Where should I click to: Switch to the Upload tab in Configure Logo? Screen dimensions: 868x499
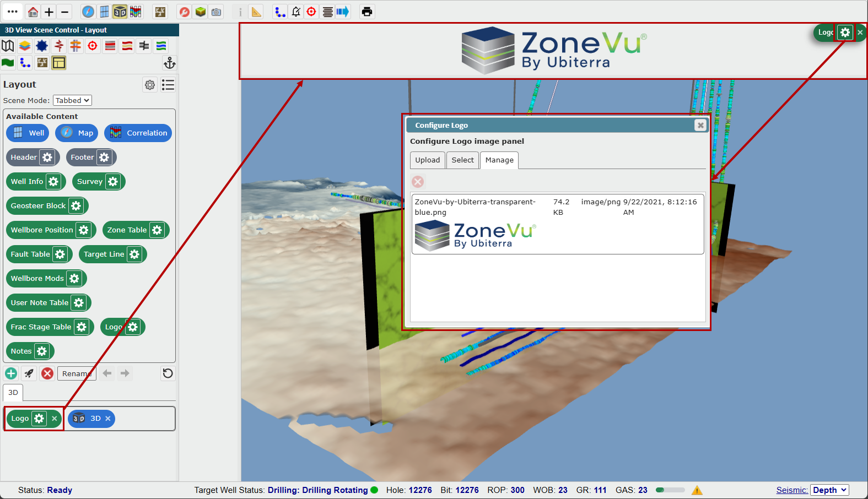tap(428, 160)
